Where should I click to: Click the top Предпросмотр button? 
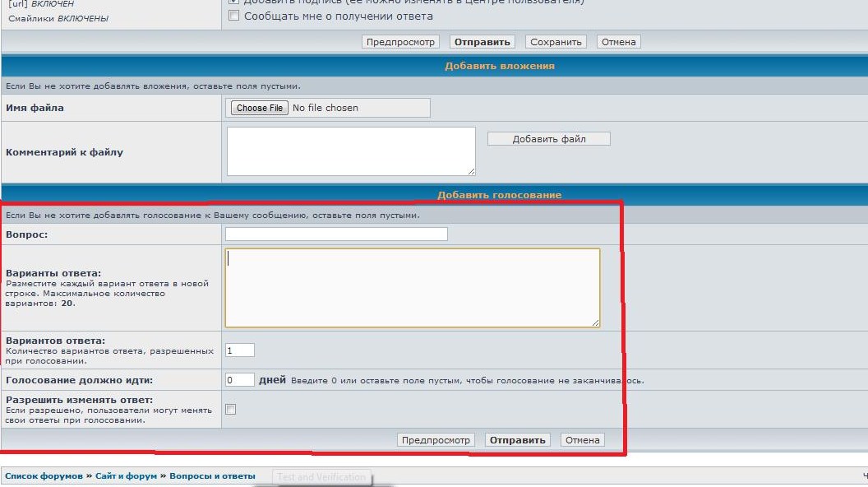point(400,42)
